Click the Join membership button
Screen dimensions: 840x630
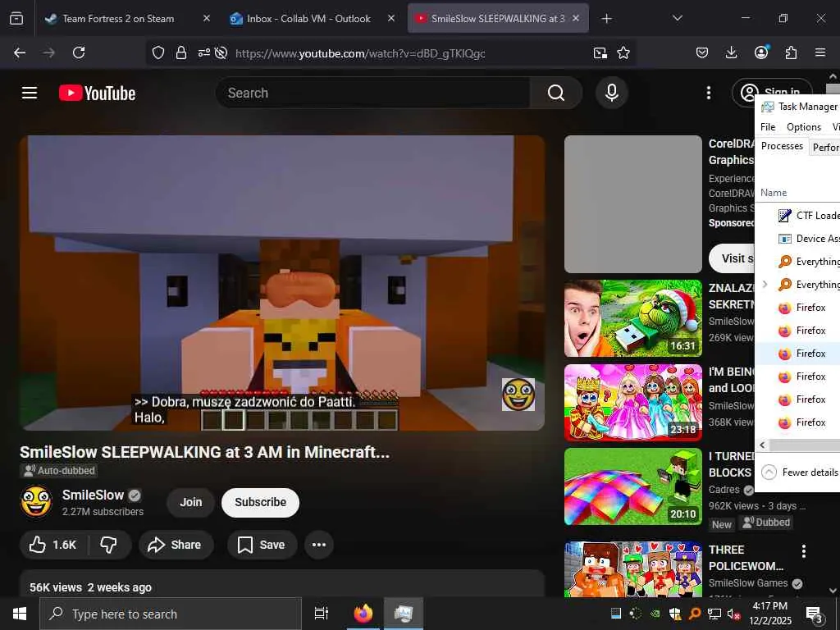coord(190,503)
